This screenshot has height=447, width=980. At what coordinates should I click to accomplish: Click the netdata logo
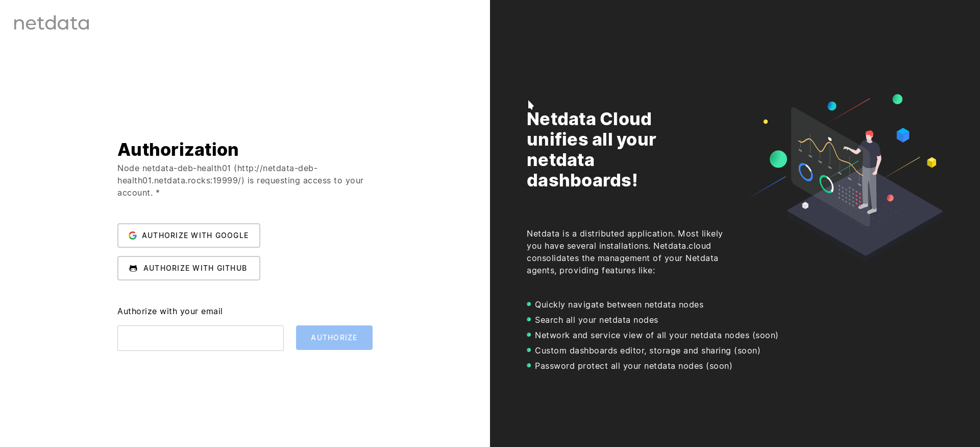click(x=52, y=23)
